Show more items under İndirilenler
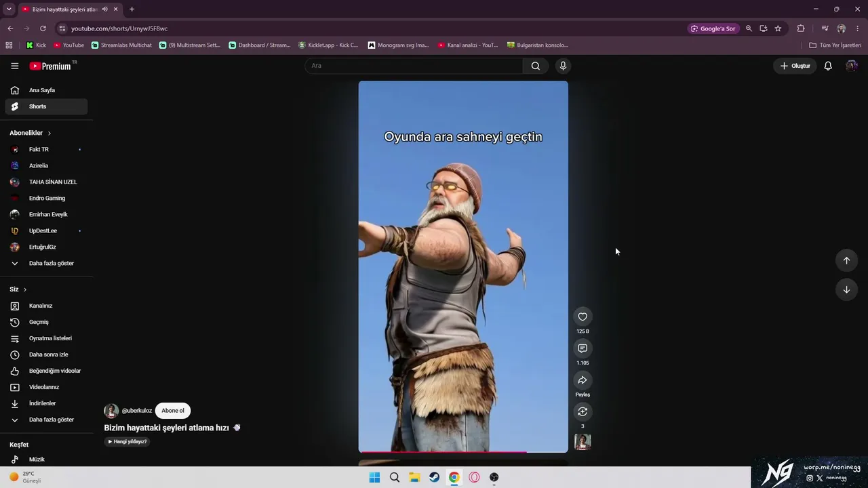868x488 pixels. [46, 420]
